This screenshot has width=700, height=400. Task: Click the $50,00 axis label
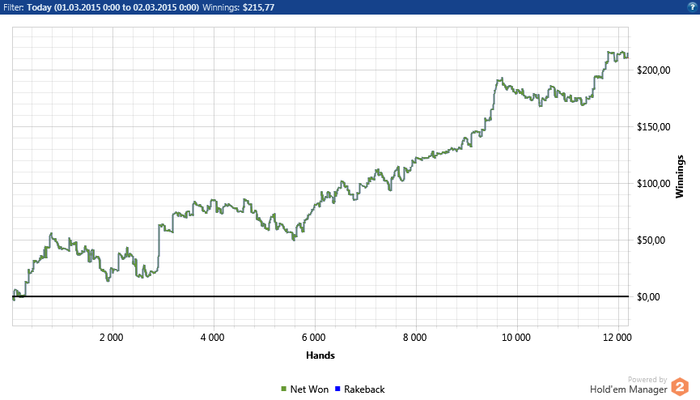coord(651,240)
